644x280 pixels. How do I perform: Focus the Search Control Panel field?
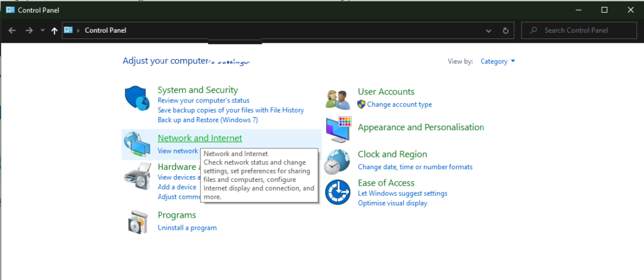point(579,30)
